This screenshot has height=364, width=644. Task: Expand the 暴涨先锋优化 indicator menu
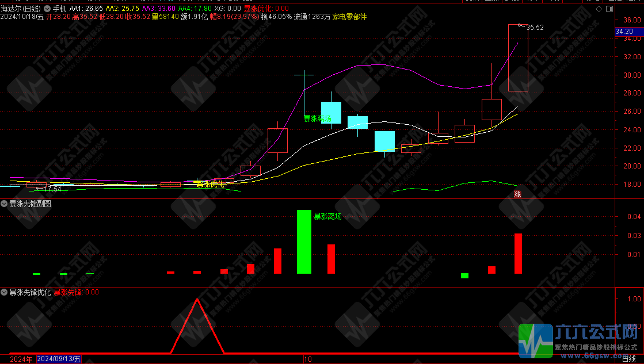[5, 292]
